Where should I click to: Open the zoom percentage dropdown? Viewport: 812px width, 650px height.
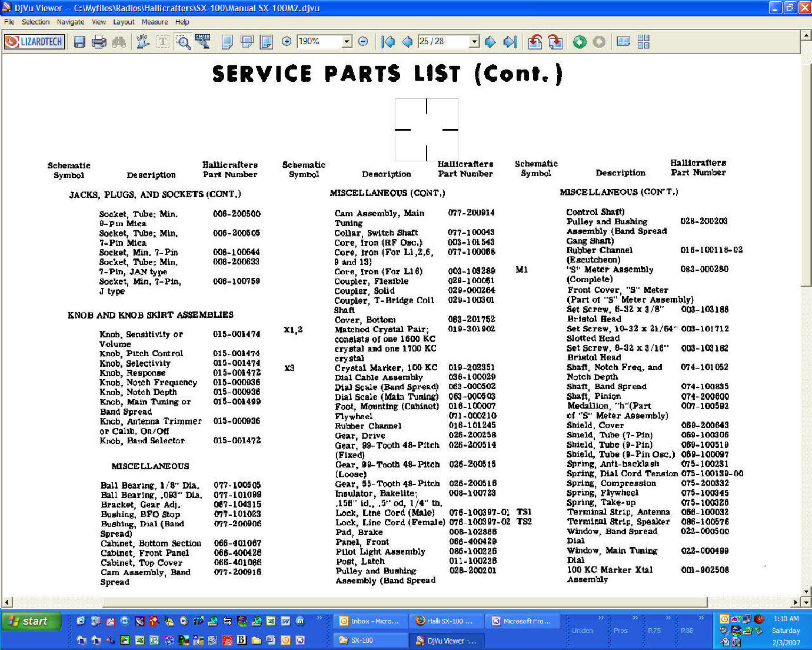tap(347, 41)
